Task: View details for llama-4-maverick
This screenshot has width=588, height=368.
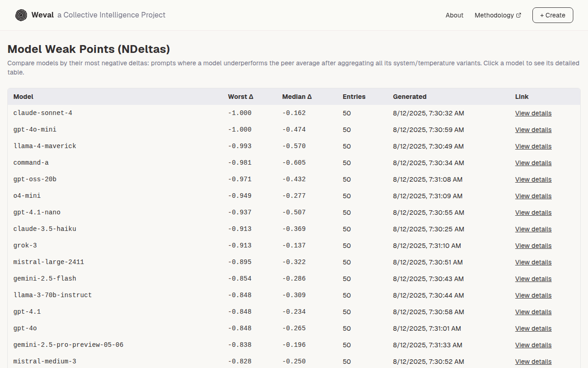Action: 533,146
